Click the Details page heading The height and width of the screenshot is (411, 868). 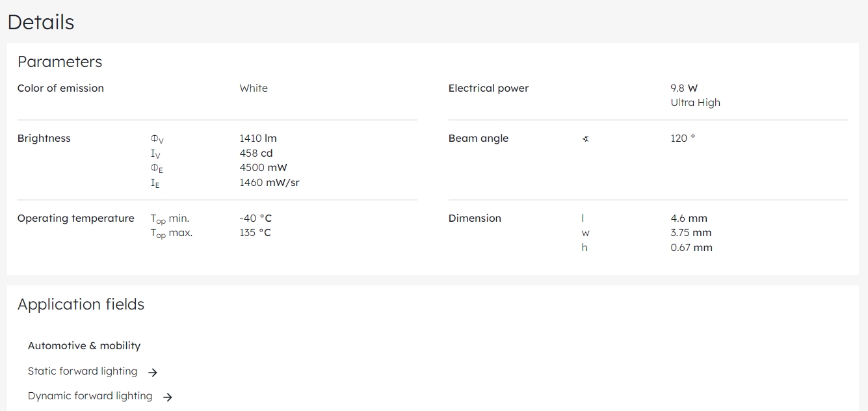(x=41, y=22)
